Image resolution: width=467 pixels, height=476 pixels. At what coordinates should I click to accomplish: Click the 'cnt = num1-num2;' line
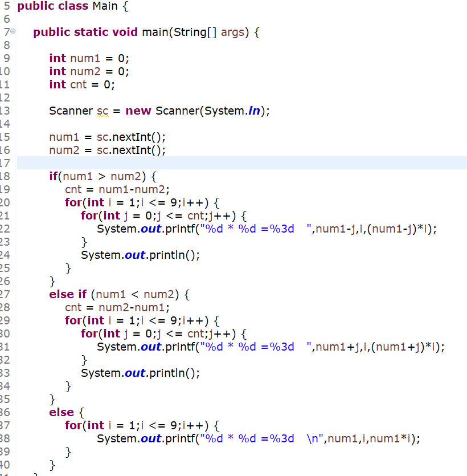(x=117, y=189)
